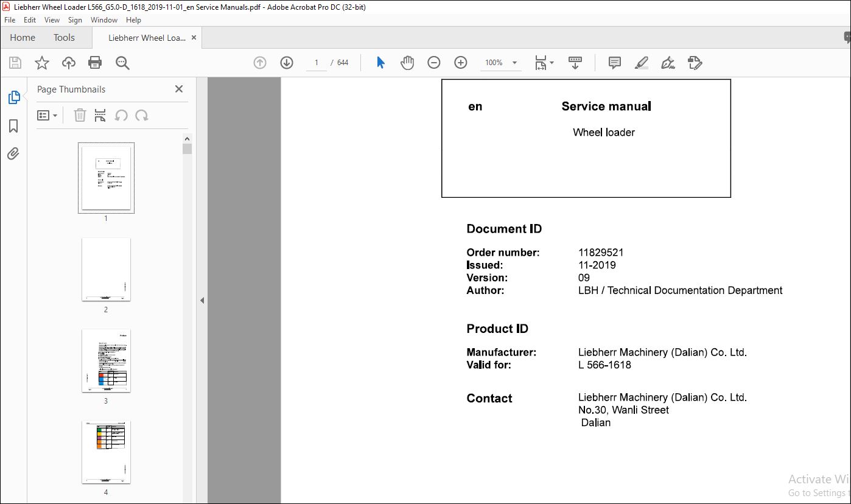Zoom in with plus icon

click(x=461, y=63)
